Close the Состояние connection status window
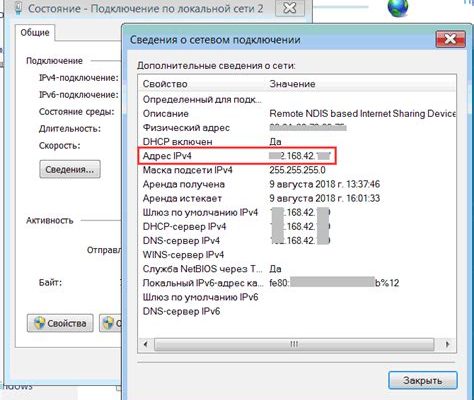This screenshot has height=400, width=474. pos(290,8)
